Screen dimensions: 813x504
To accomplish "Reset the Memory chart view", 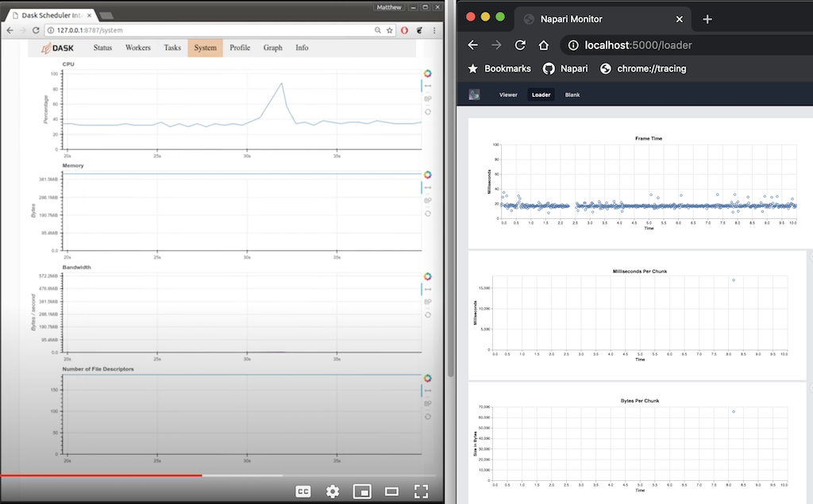I will tap(428, 213).
